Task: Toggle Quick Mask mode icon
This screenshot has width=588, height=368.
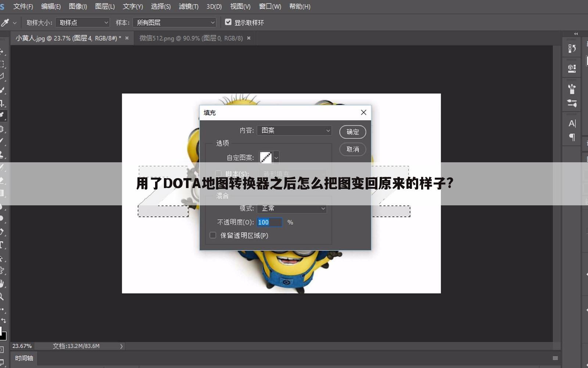Action: point(2,350)
